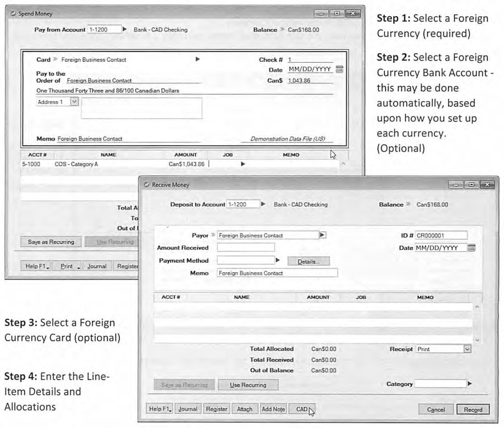Click Save as Recurring in Spend Money

click(51, 242)
